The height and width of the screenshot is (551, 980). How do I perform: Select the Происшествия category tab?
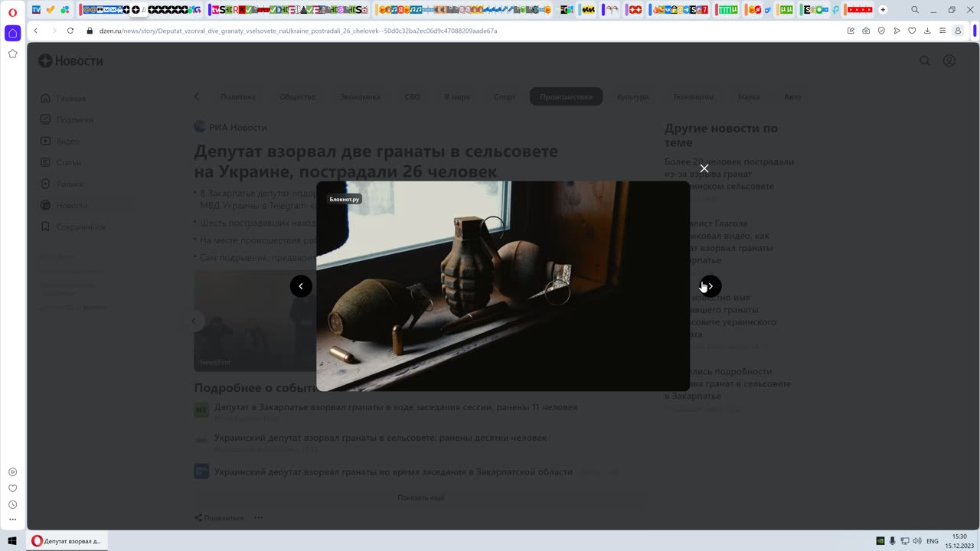click(x=567, y=97)
